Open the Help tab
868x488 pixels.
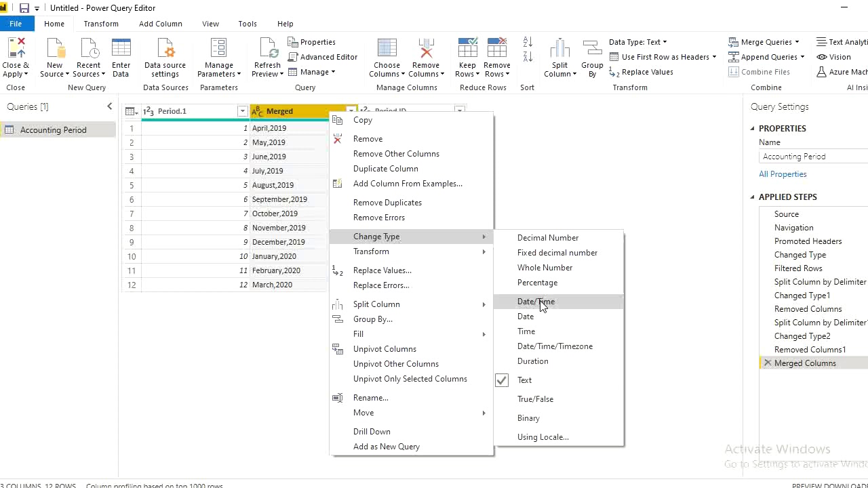click(285, 24)
